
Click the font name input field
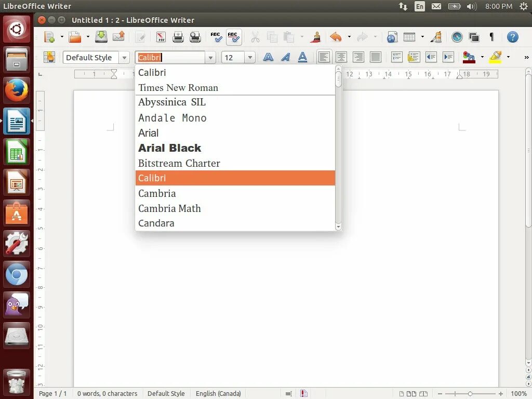point(170,58)
